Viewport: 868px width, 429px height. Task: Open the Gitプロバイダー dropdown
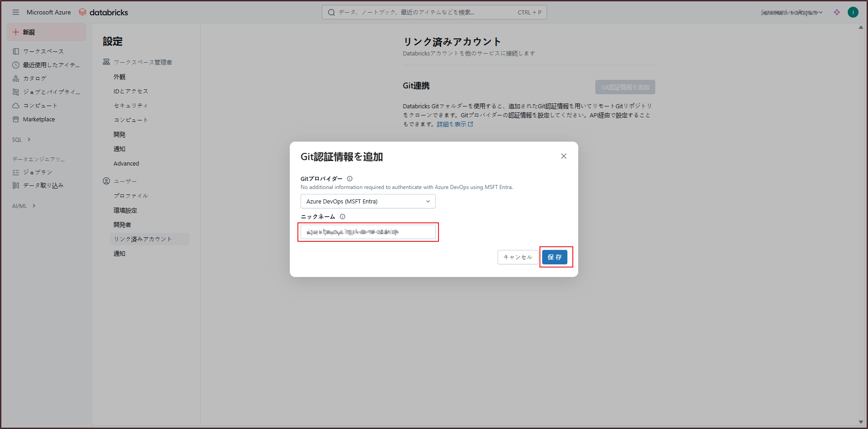pos(368,201)
